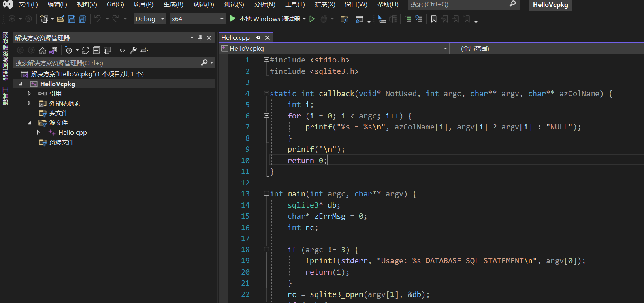The width and height of the screenshot is (644, 303).
Task: Collapse the for loop fold on line 6
Action: pyautogui.click(x=267, y=116)
